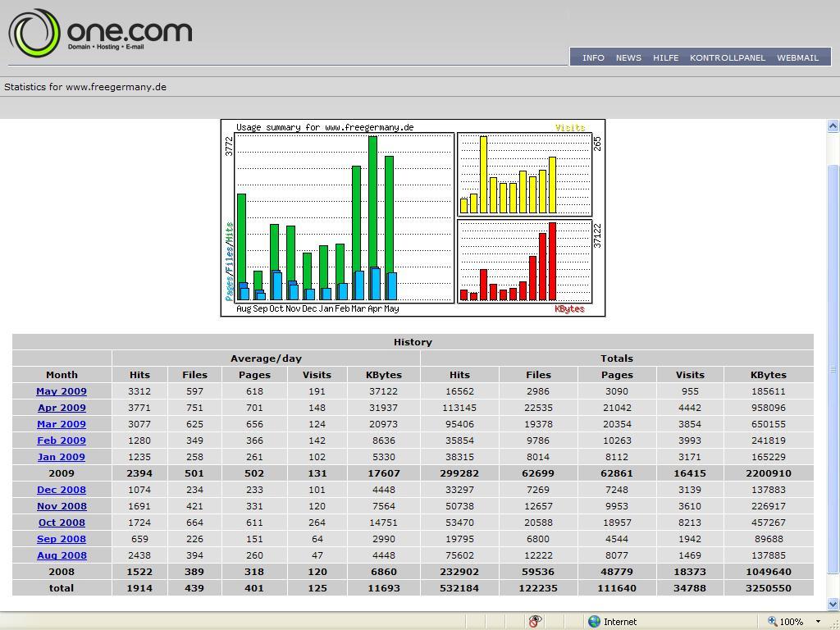The image size is (840, 630).
Task: Click grand total hits 532184
Action: point(459,588)
